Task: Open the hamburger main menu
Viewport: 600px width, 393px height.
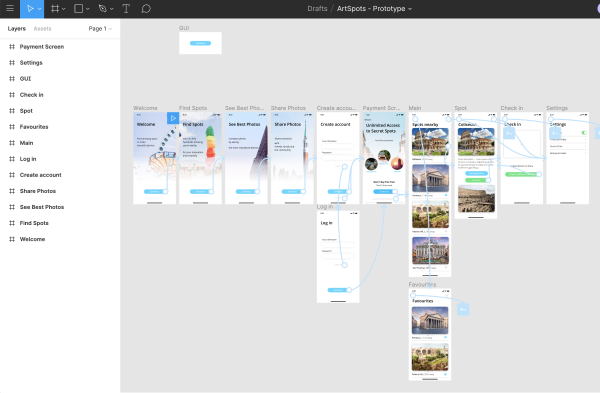Action: tap(10, 8)
